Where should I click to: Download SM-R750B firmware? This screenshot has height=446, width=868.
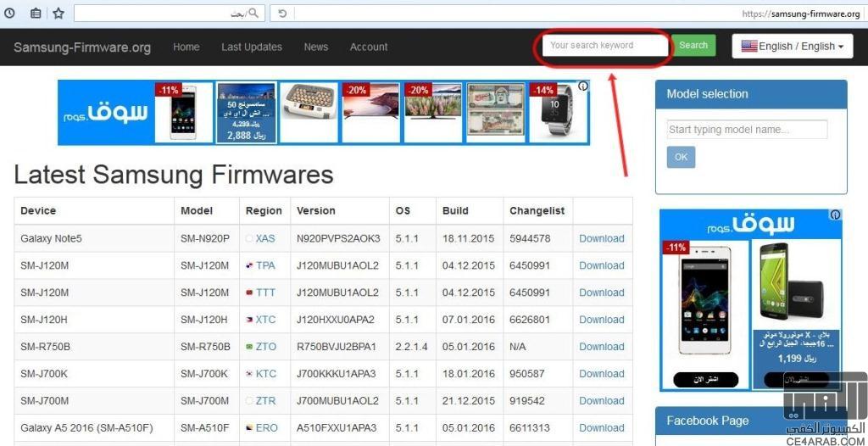tap(602, 347)
